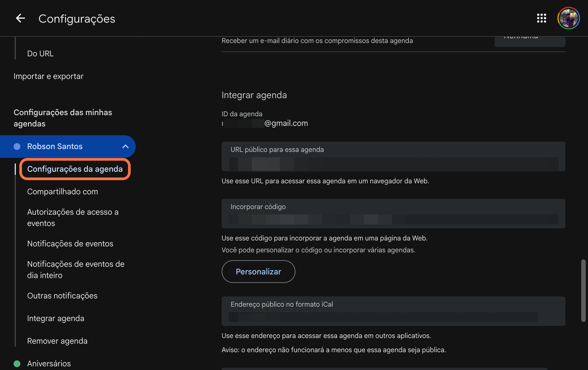Screen dimensions: 588x370
Task: Open Notificações de eventos de dia inteiro
Action: pyautogui.click(x=76, y=270)
